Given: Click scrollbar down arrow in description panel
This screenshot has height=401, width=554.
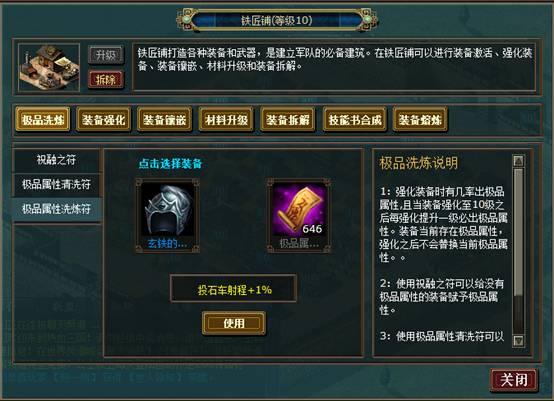Looking at the screenshot, I should [x=518, y=341].
